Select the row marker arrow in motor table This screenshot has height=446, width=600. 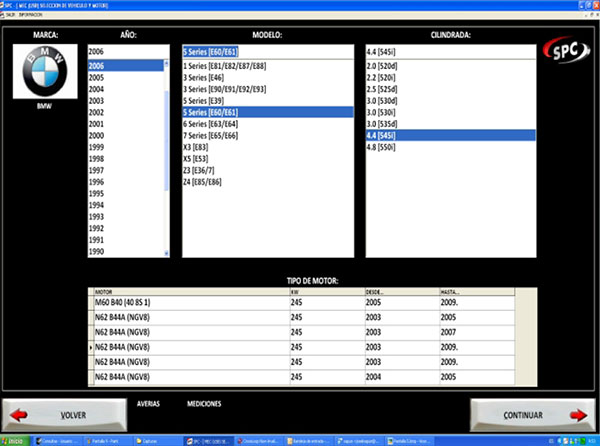pos(91,345)
